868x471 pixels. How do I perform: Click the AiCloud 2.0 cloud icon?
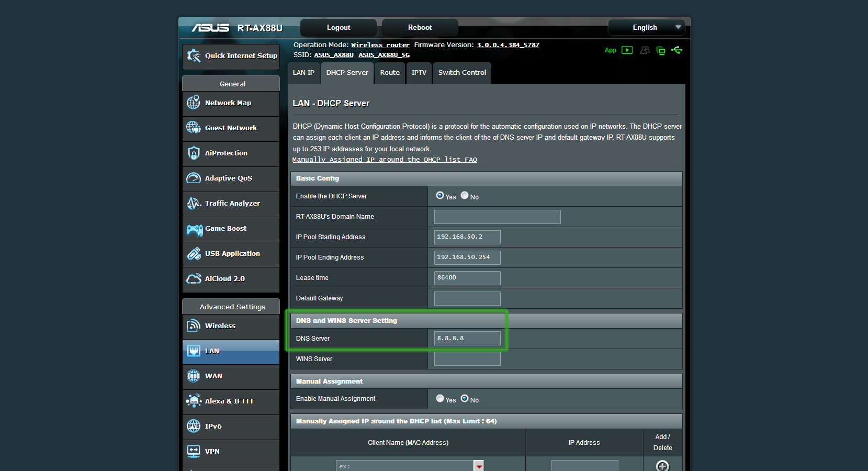194,278
